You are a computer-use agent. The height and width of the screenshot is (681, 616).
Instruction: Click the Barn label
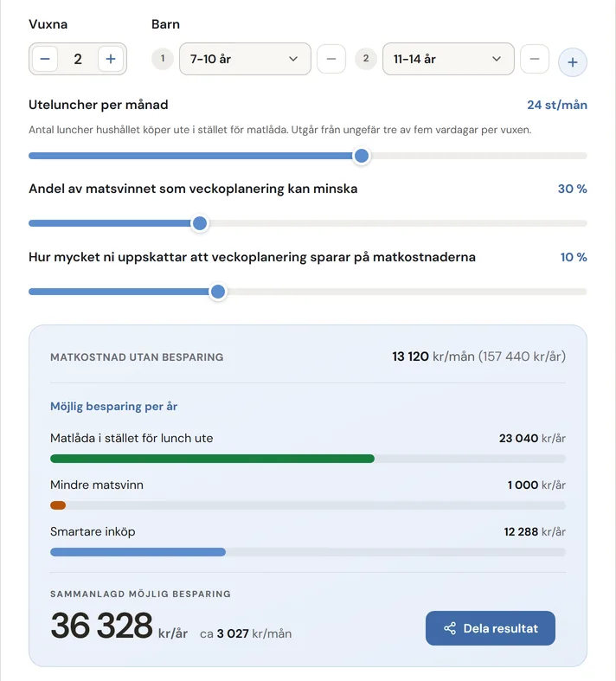[165, 24]
